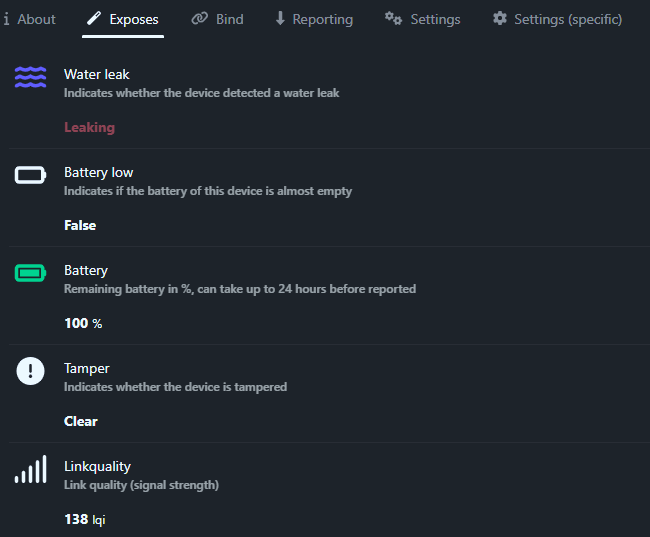Click the empty battery low icon
The width and height of the screenshot is (650, 537).
pos(31,176)
